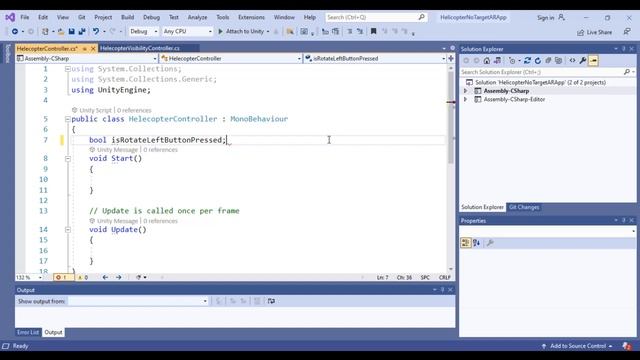Click the editor vertical scrollbar thumb
The image size is (640, 360).
pos(451,118)
